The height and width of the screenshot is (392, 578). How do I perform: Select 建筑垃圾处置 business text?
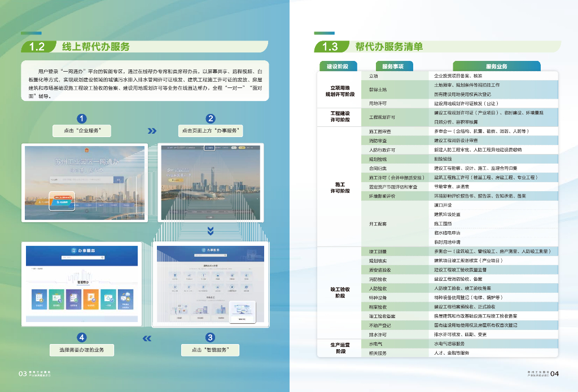click(447, 214)
